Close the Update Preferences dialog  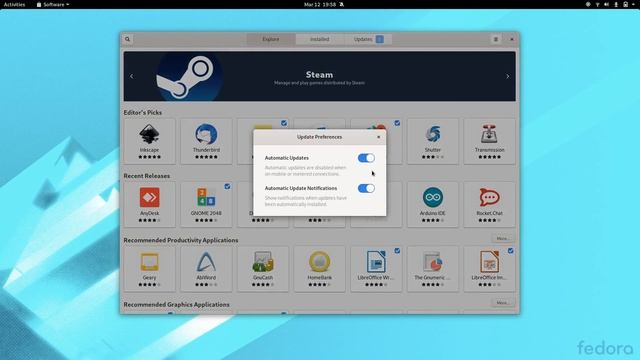tap(379, 137)
